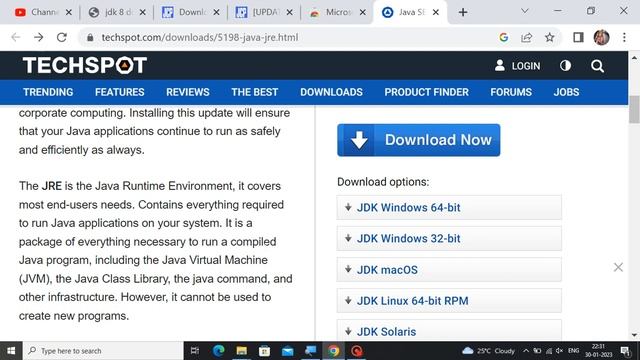This screenshot has width=640, height=360.
Task: Switch to the jdk 8 tab
Action: click(112, 12)
